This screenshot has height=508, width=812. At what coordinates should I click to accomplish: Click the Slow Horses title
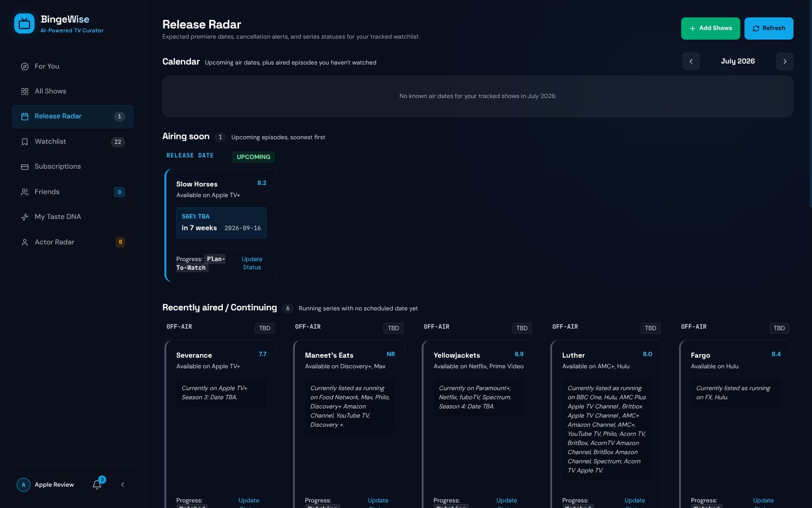pos(197,184)
